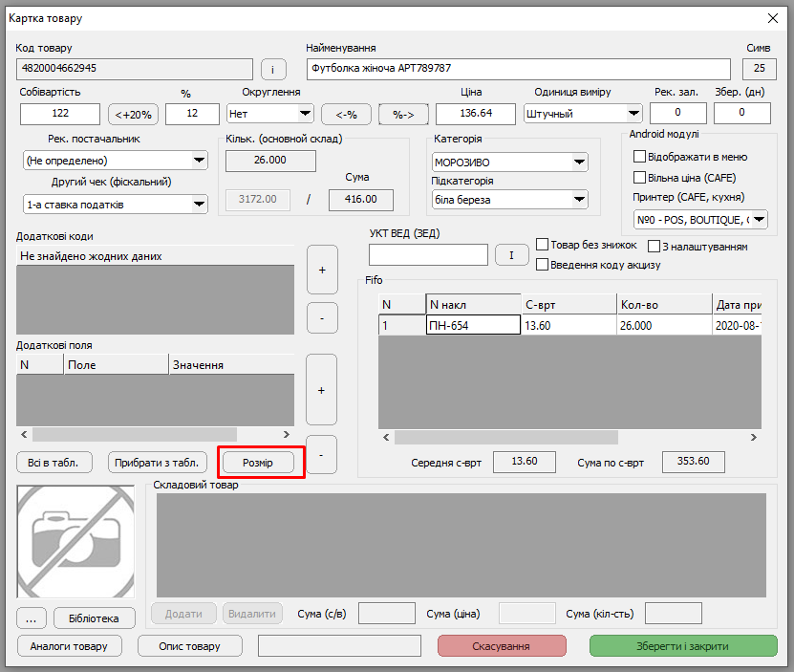This screenshot has width=794, height=672.
Task: Click the info 'i' button beside product code
Action: pos(273,70)
